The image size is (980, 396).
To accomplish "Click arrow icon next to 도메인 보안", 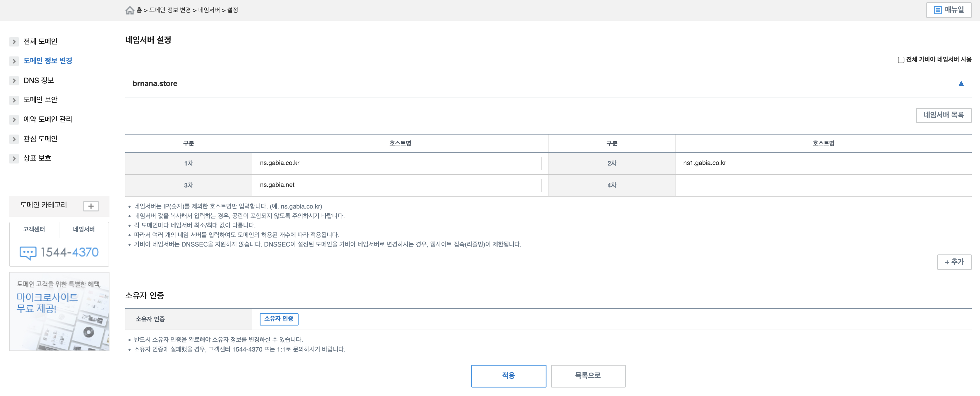I will 14,100.
